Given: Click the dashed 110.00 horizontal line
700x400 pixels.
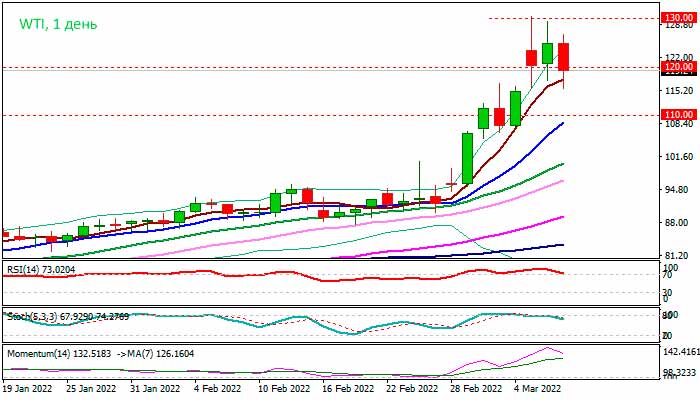Looking at the screenshot, I should pyautogui.click(x=300, y=115).
